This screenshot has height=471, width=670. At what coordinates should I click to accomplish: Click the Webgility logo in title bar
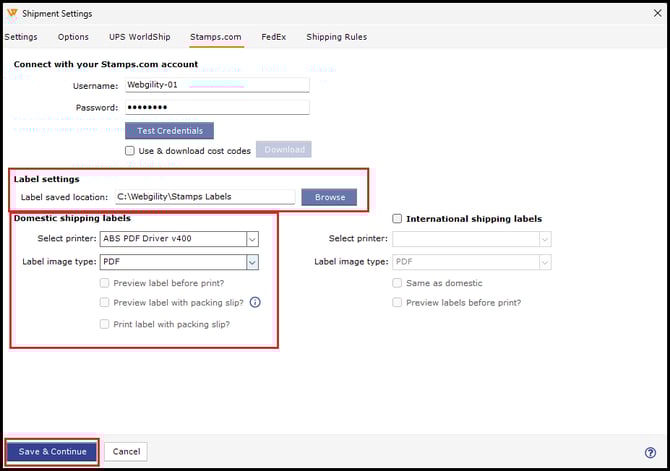(x=12, y=13)
